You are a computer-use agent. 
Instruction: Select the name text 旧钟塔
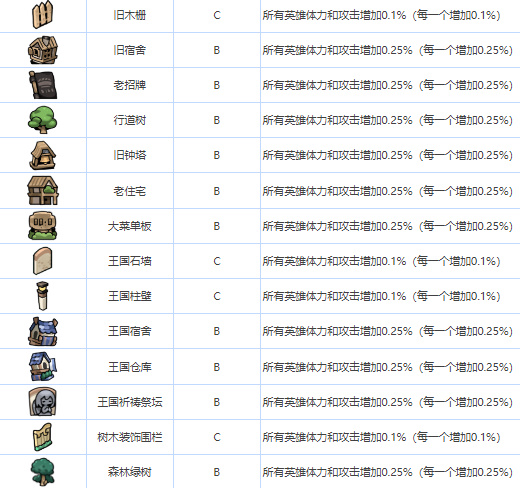pyautogui.click(x=130, y=155)
